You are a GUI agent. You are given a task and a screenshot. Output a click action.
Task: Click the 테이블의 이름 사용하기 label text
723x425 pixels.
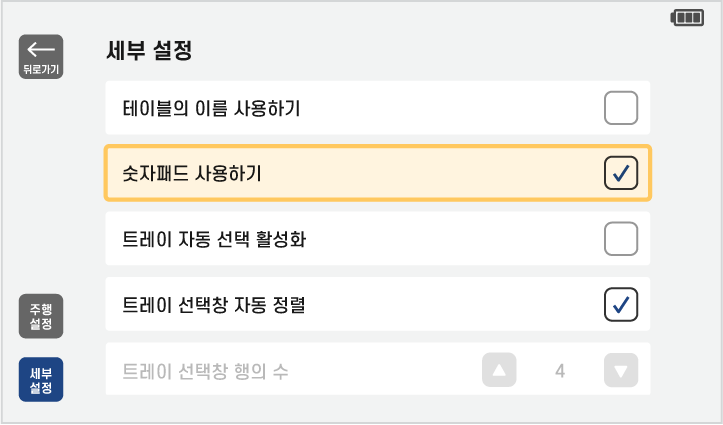(211, 108)
